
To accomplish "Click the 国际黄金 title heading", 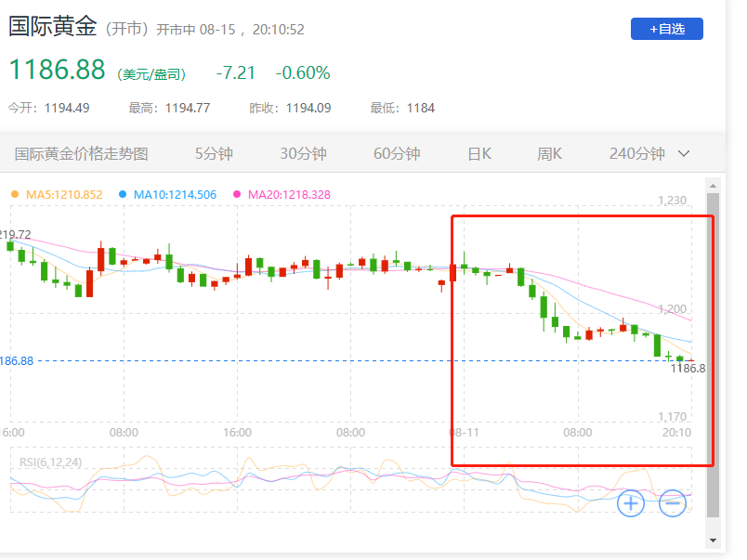I will coord(53,26).
